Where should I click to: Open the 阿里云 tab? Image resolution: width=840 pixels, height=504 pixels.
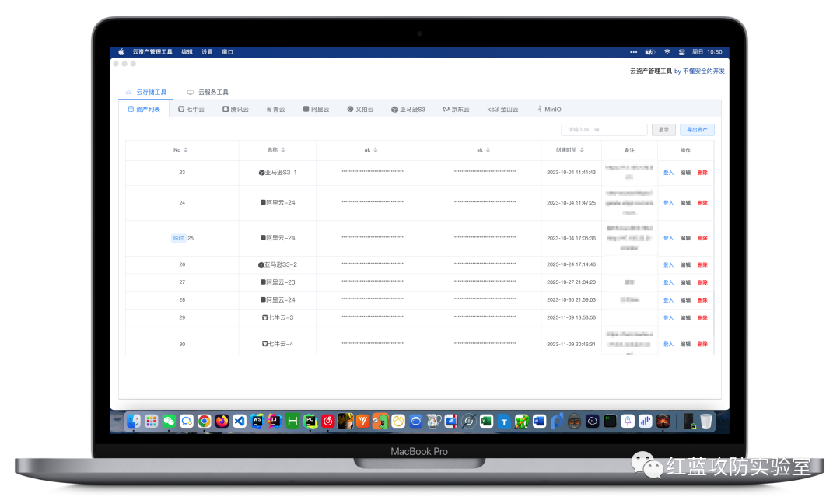pyautogui.click(x=316, y=109)
